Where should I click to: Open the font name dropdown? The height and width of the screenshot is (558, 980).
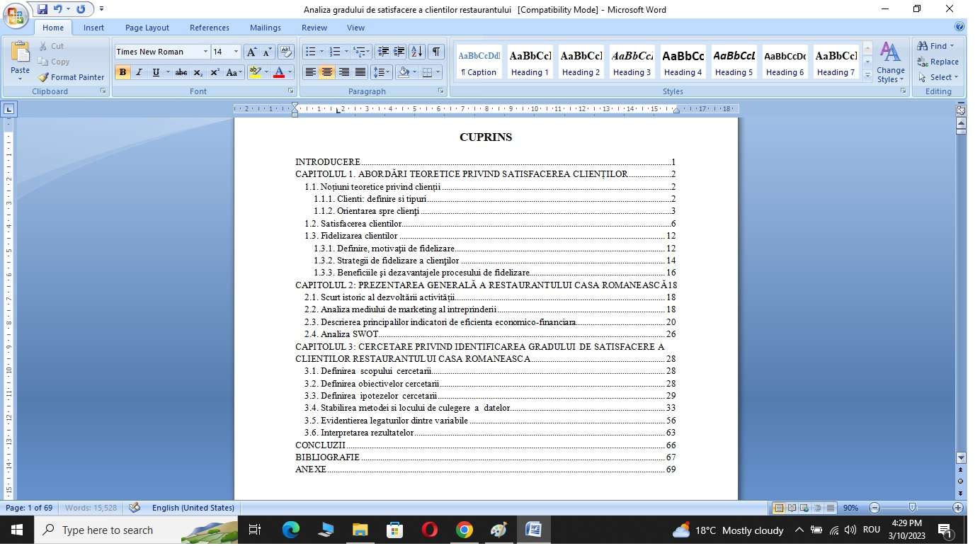(x=205, y=52)
